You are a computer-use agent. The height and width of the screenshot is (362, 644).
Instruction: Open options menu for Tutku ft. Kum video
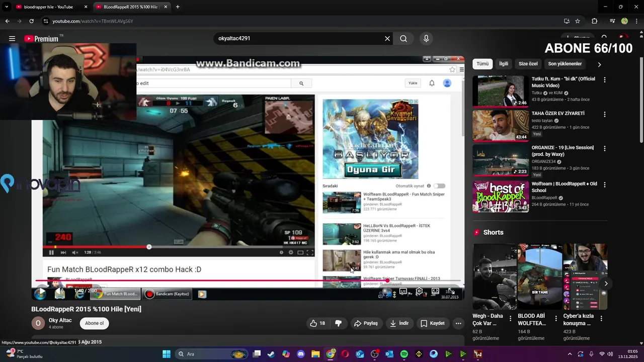605,80
